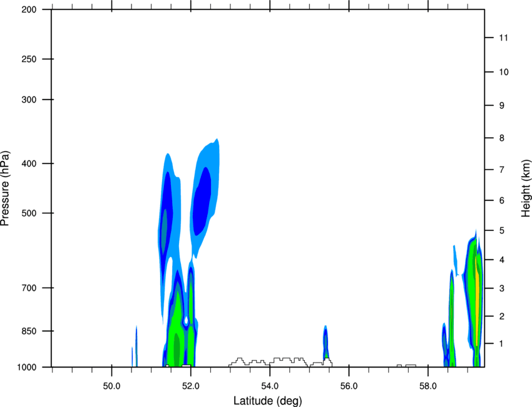The image size is (532, 407).
Task: Click the 9 km height label
Action: pyautogui.click(x=501, y=106)
